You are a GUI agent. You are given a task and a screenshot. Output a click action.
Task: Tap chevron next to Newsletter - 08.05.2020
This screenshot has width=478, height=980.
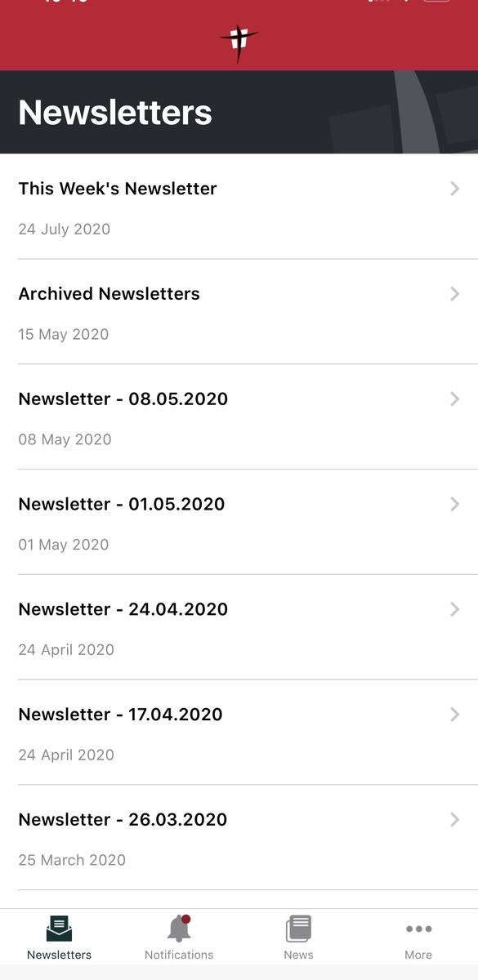(455, 399)
